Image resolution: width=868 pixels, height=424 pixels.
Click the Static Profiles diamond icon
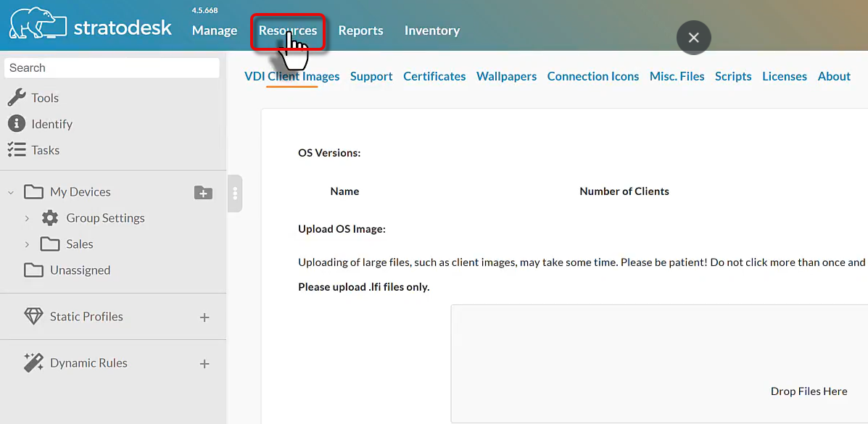point(33,317)
